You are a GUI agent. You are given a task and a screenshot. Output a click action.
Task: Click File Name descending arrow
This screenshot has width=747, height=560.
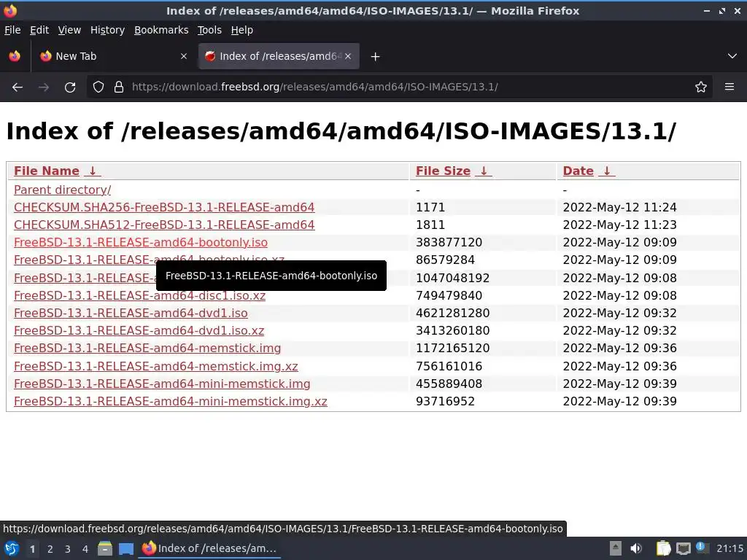click(93, 171)
